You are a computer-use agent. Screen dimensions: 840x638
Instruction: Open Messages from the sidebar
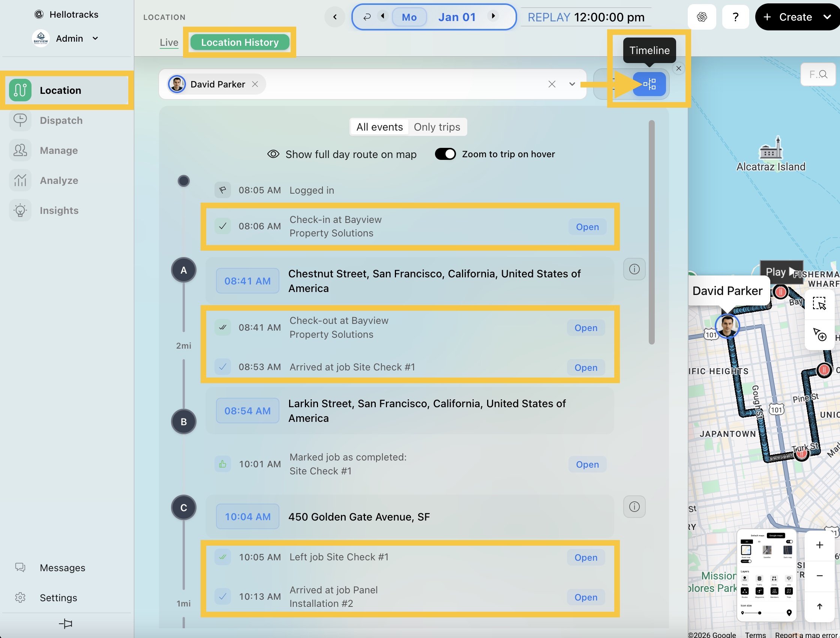(x=63, y=567)
